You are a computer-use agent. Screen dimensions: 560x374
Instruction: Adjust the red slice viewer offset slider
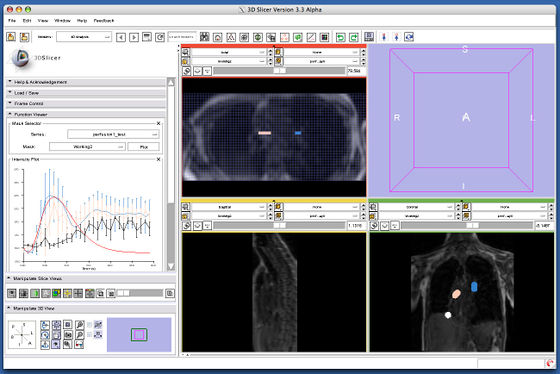pos(280,71)
